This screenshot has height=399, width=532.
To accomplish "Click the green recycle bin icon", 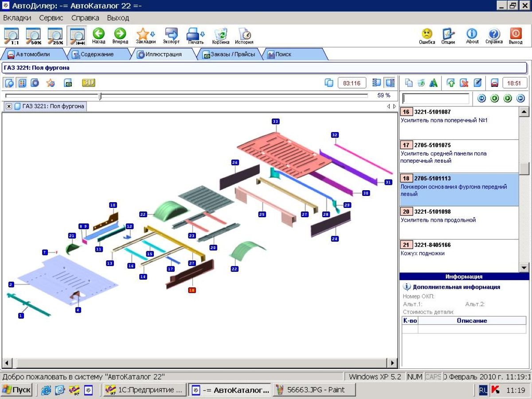I will (x=421, y=83).
